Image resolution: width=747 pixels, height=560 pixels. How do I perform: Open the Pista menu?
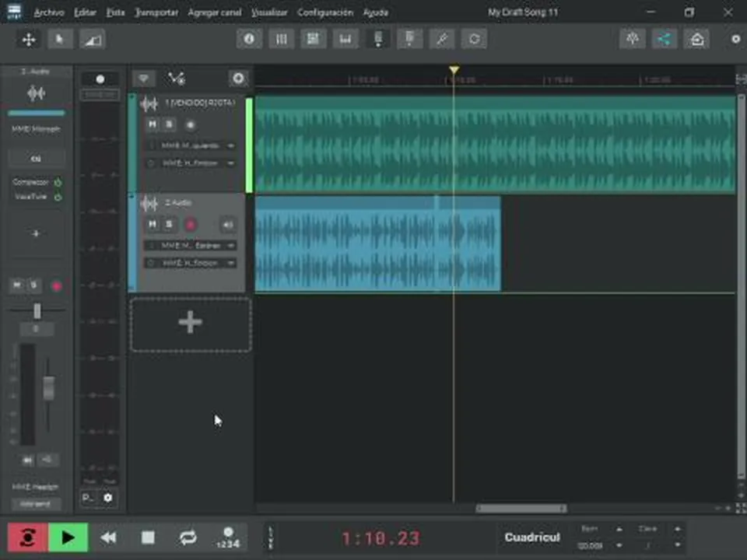[115, 12]
